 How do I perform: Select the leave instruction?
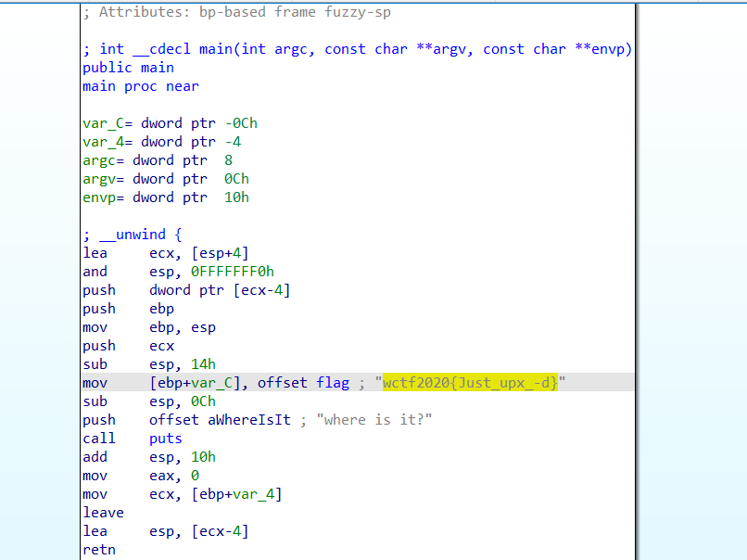(x=103, y=513)
